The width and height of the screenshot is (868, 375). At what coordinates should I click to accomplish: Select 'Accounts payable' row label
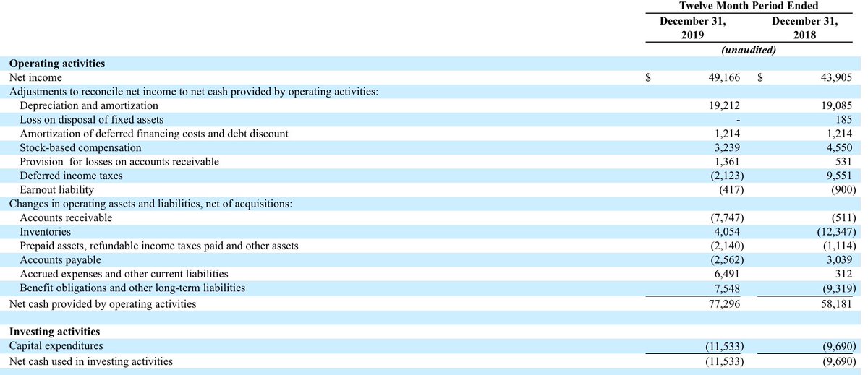pyautogui.click(x=60, y=259)
